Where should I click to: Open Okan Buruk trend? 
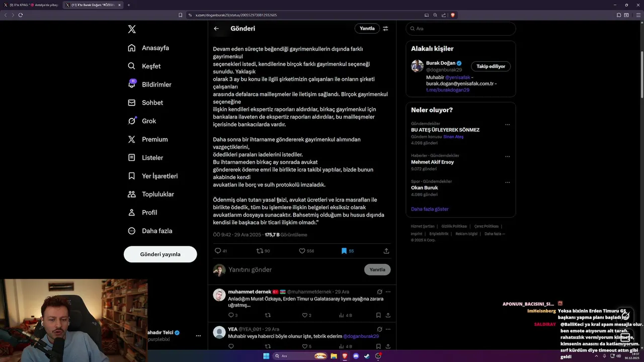click(424, 188)
